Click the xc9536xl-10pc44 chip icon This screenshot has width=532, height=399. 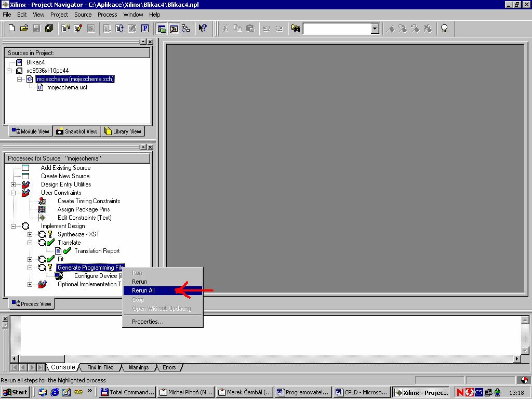pyautogui.click(x=19, y=71)
